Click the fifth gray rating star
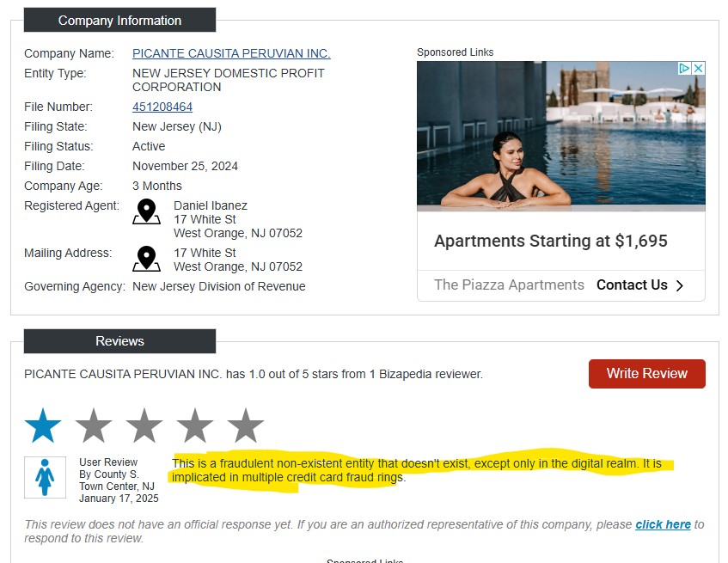The height and width of the screenshot is (563, 728). tap(245, 425)
